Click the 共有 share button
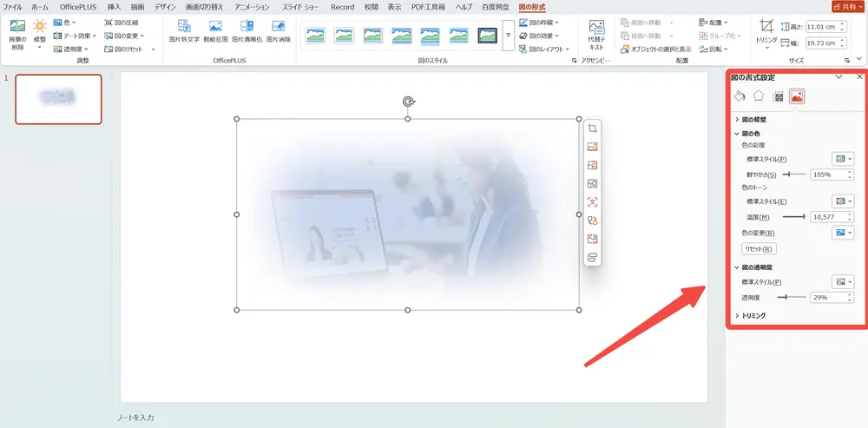The image size is (868, 428). tap(849, 7)
